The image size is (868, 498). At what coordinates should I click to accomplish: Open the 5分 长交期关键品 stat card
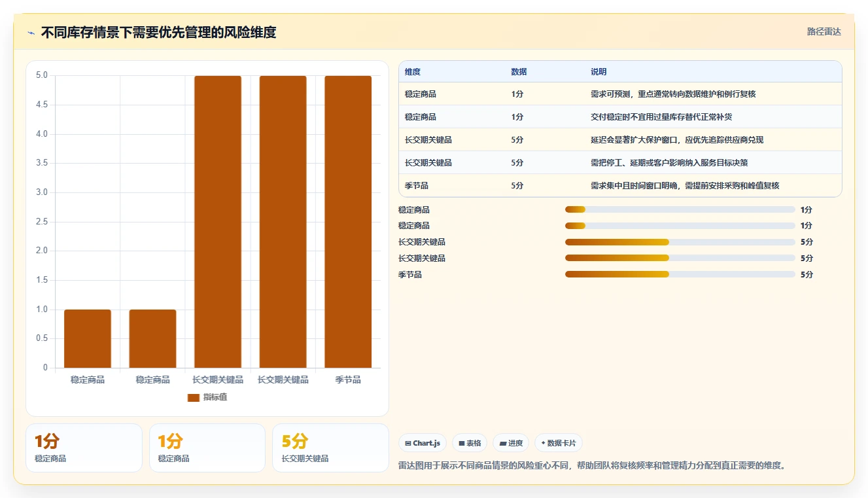(x=330, y=448)
